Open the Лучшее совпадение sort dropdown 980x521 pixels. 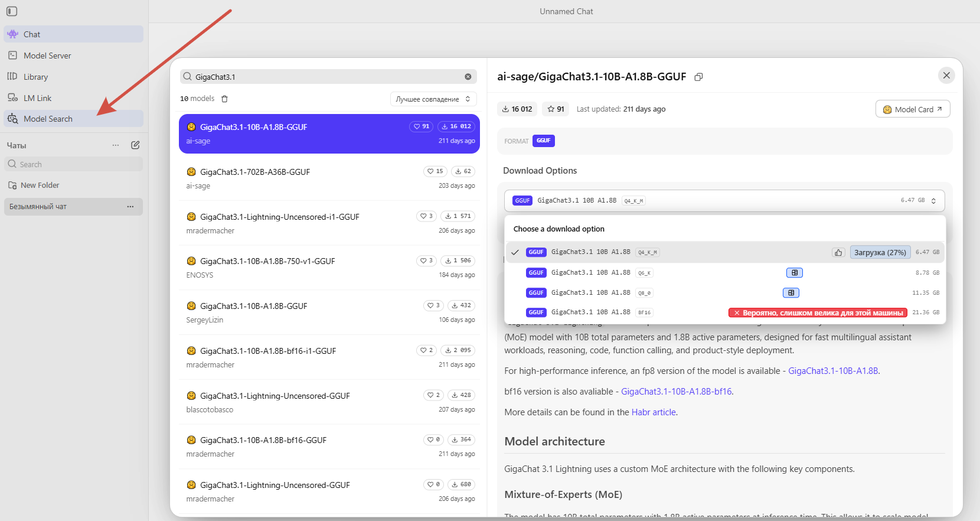(433, 99)
